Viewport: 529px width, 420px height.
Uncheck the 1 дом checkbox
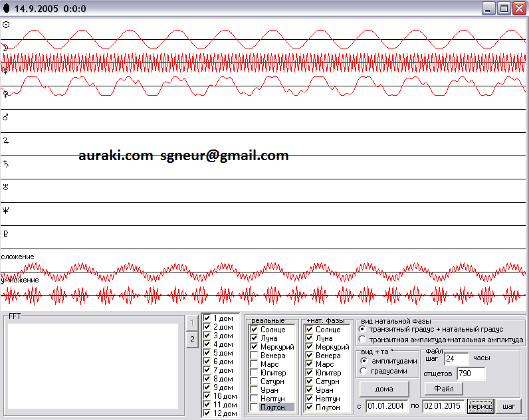click(x=207, y=318)
